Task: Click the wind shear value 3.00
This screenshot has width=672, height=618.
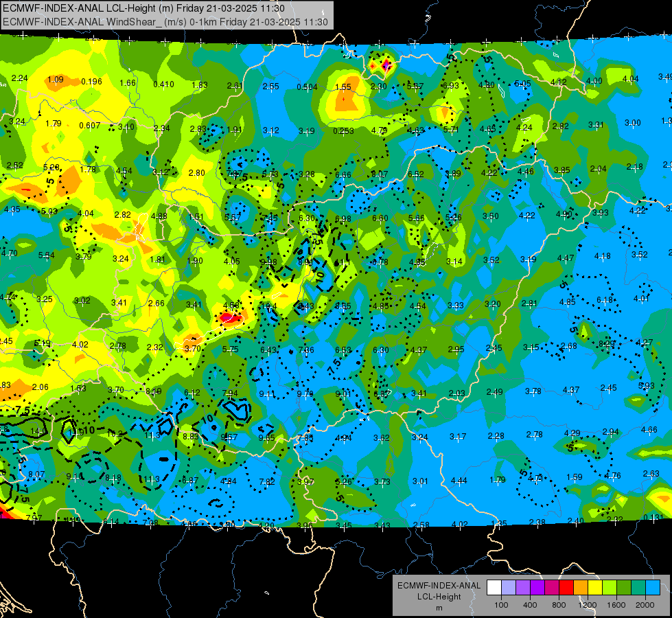Action: pos(633,123)
